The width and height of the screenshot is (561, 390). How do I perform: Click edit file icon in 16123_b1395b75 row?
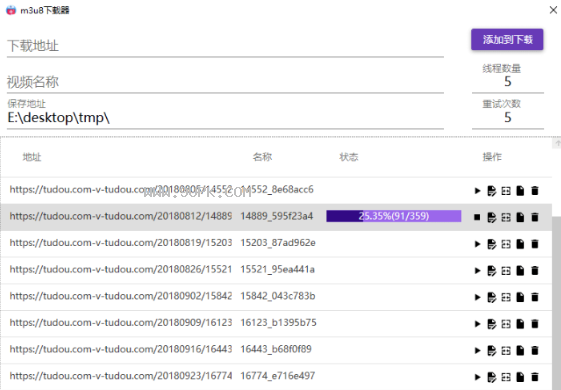(x=492, y=324)
